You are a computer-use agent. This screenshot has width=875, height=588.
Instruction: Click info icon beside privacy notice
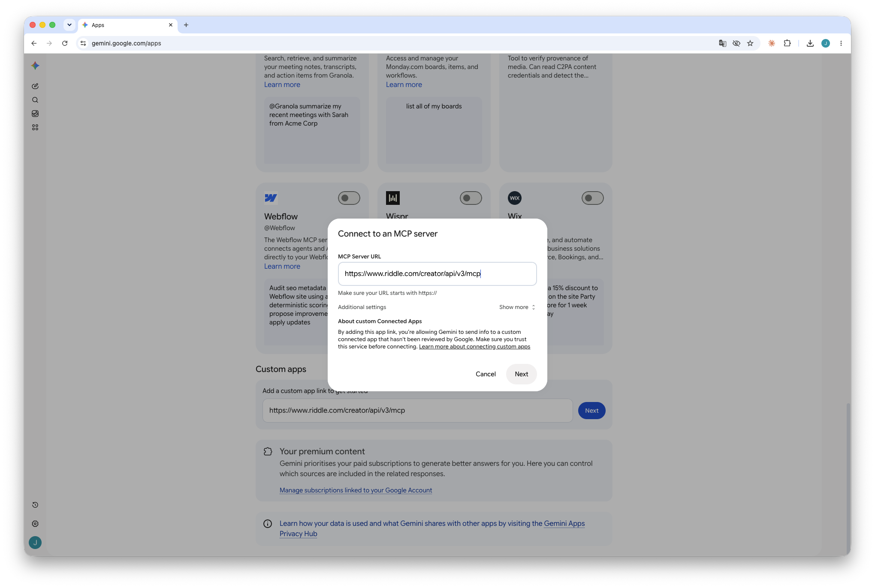268,524
